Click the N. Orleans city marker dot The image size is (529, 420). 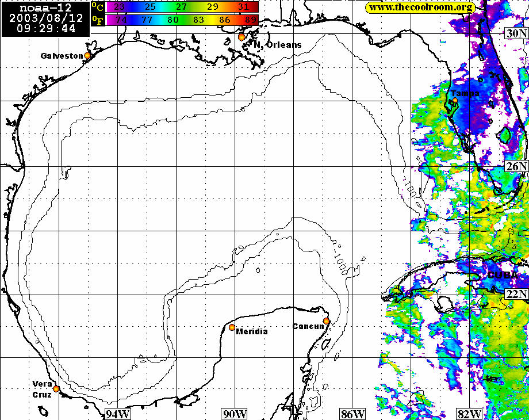point(241,37)
